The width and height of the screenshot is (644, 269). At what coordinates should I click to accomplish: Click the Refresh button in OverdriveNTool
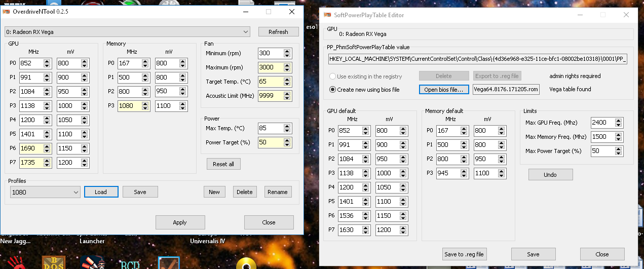point(278,31)
